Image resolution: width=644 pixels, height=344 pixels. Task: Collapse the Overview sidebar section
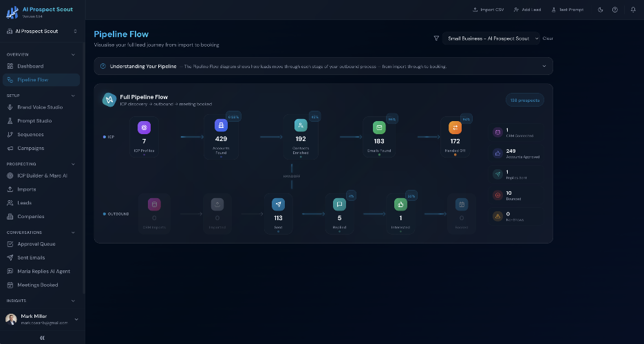tap(73, 54)
